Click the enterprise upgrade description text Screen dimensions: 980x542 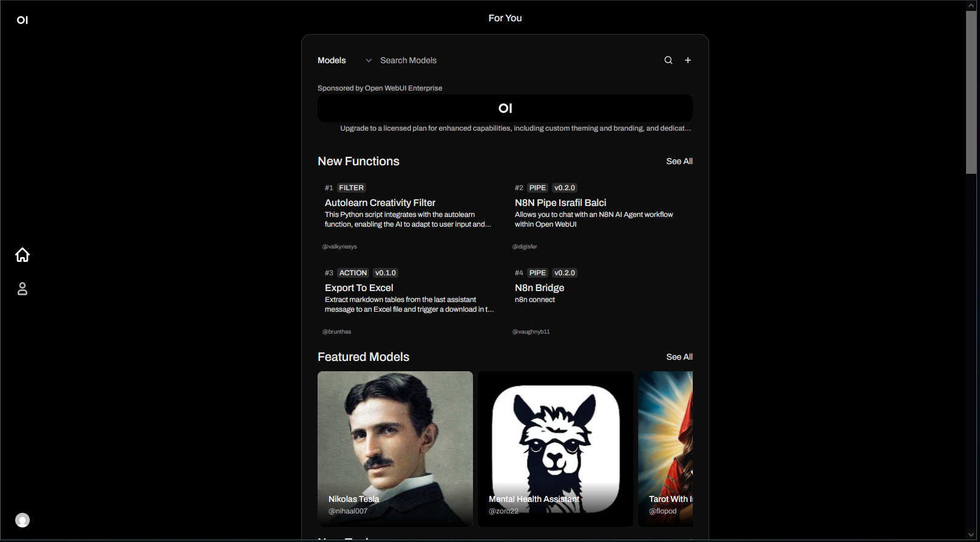(516, 128)
